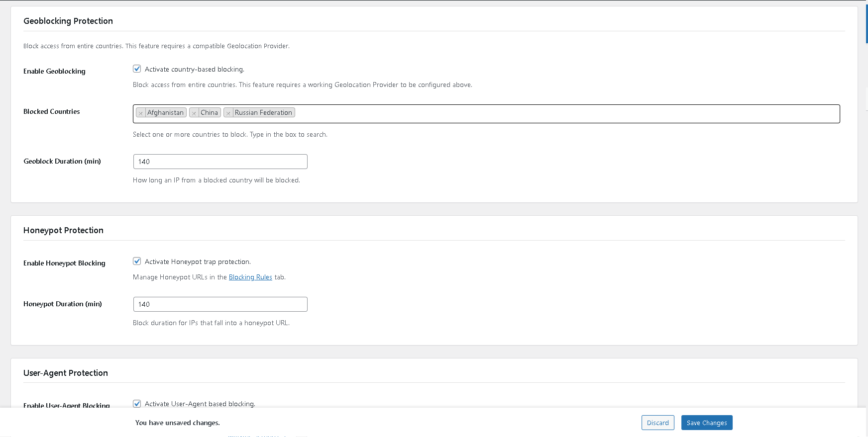Remove China from blocked countries
Screen dimensions: 868x437
194,113
